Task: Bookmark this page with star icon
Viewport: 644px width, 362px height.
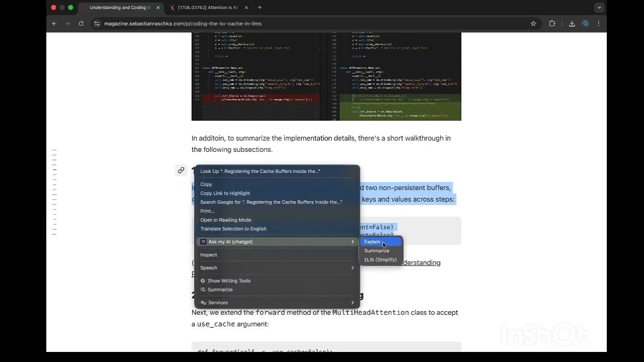Action: pyautogui.click(x=533, y=24)
